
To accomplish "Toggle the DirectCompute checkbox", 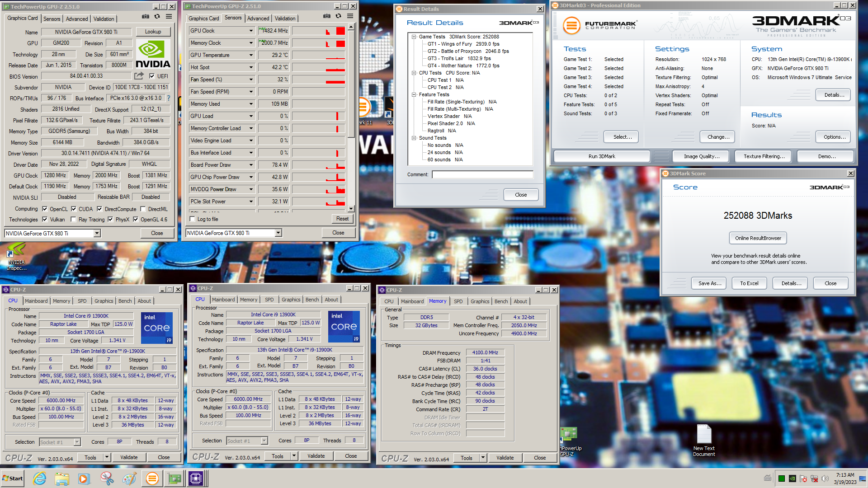I will tap(99, 209).
